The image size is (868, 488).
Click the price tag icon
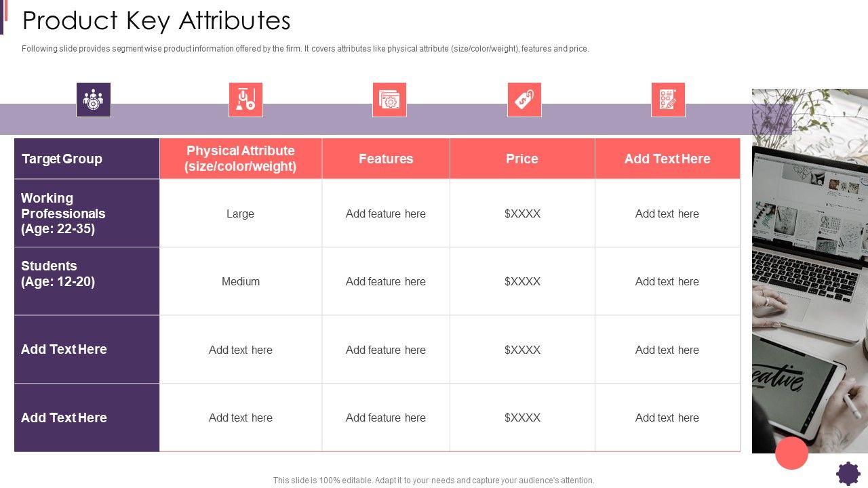[x=524, y=100]
